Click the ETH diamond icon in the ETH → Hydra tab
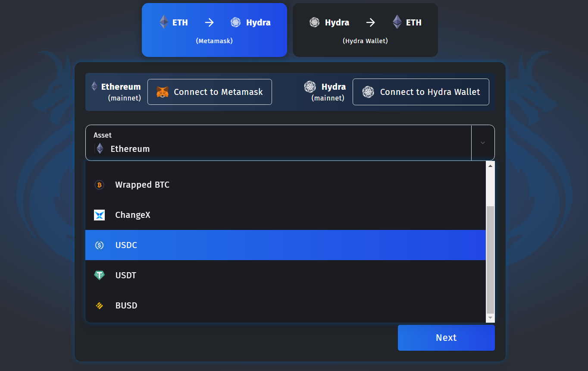 (x=164, y=22)
